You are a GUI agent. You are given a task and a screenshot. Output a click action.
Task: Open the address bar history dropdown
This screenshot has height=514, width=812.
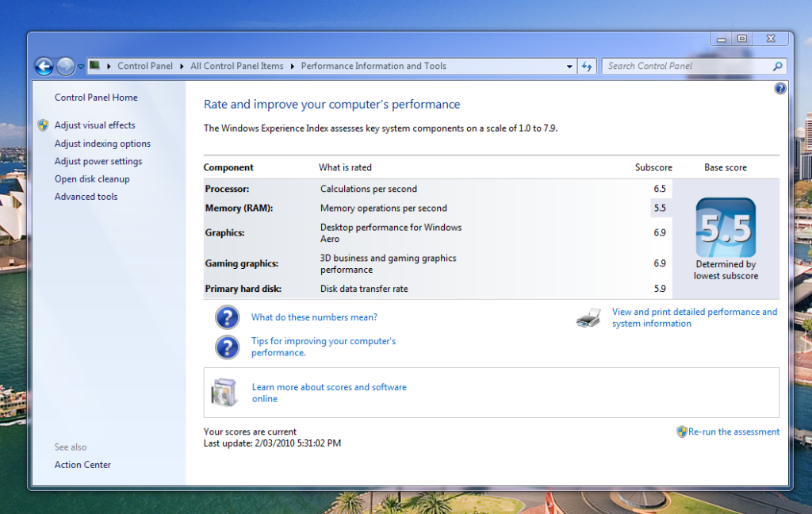569,67
